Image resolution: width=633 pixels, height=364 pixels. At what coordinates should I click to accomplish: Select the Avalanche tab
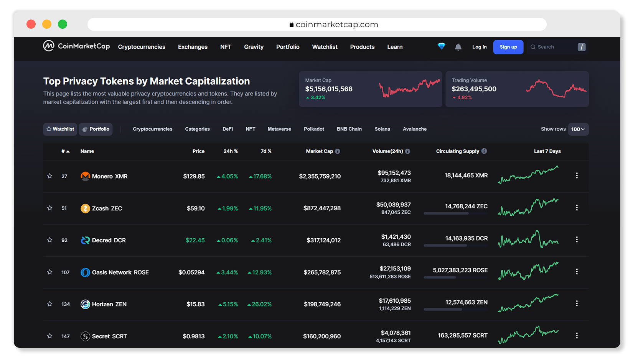coord(415,129)
